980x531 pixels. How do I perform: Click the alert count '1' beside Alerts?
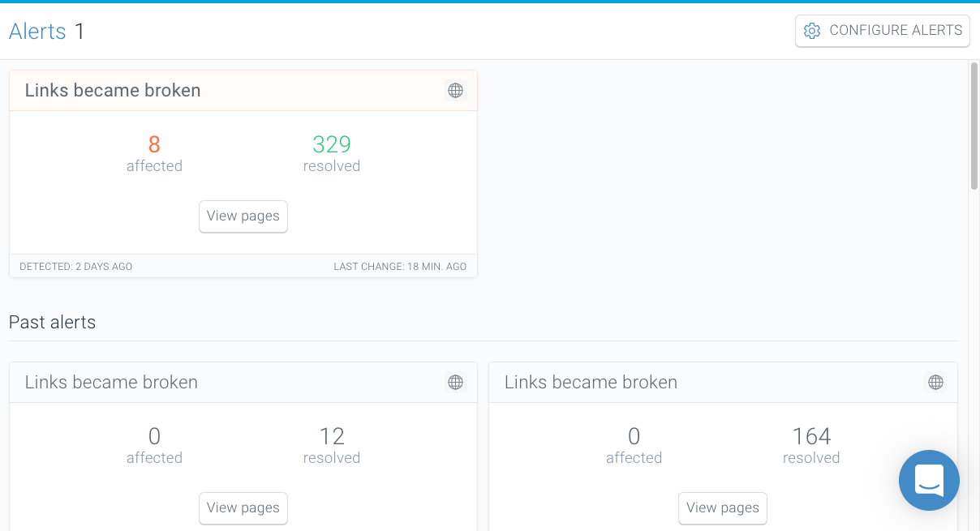[x=80, y=31]
